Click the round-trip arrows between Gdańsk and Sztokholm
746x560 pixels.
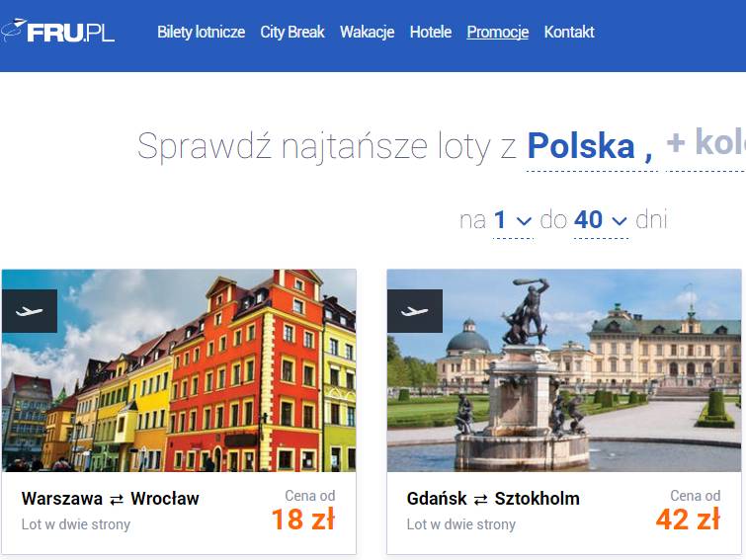[480, 500]
